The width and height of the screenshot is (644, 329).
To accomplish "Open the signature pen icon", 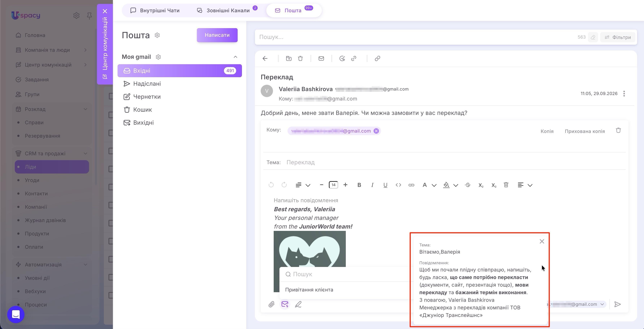I will tap(298, 304).
